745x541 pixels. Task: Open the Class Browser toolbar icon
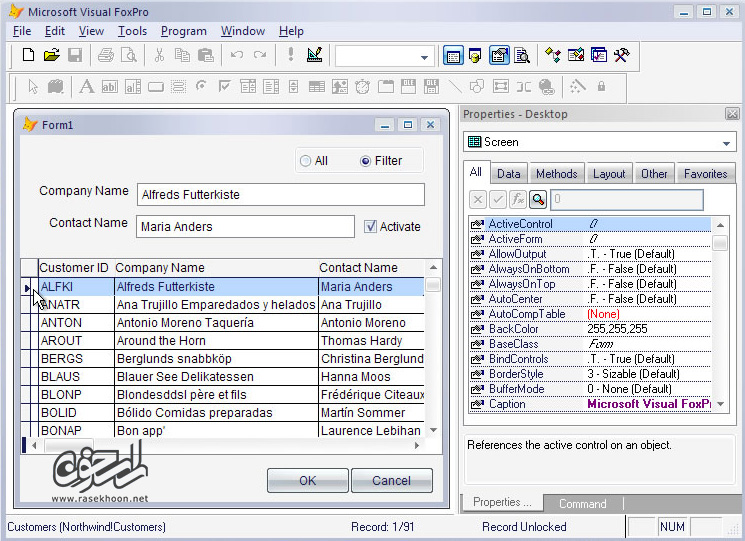(x=553, y=56)
